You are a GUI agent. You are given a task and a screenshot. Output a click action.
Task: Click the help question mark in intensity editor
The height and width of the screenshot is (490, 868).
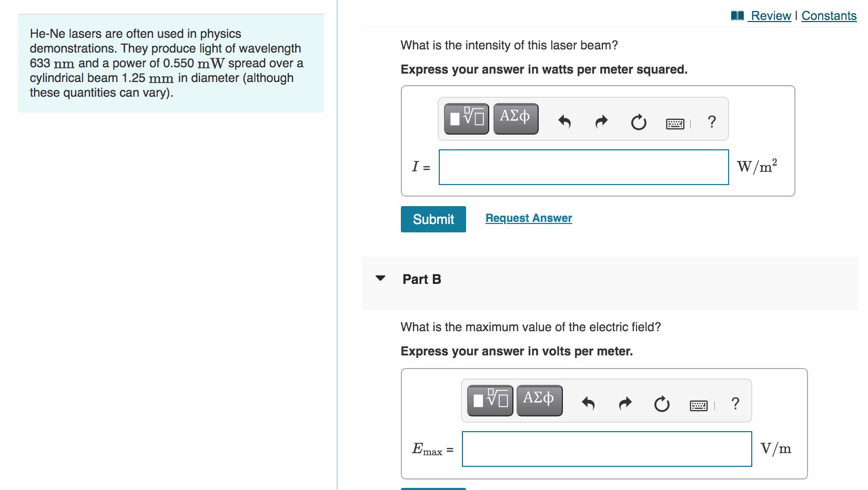click(x=712, y=122)
